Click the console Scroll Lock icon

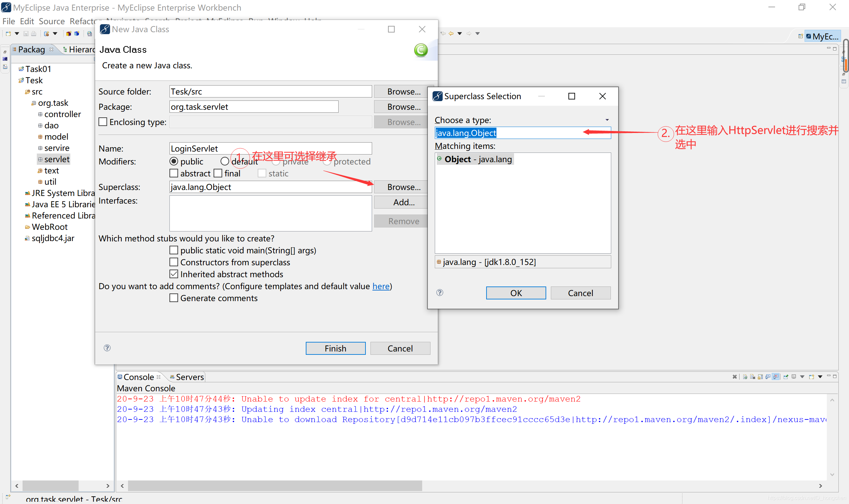pyautogui.click(x=760, y=377)
